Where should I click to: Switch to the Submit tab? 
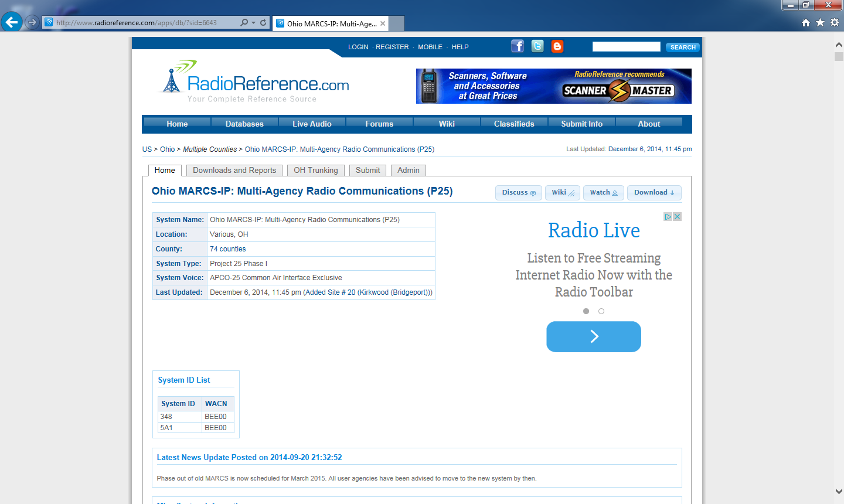tap(367, 171)
